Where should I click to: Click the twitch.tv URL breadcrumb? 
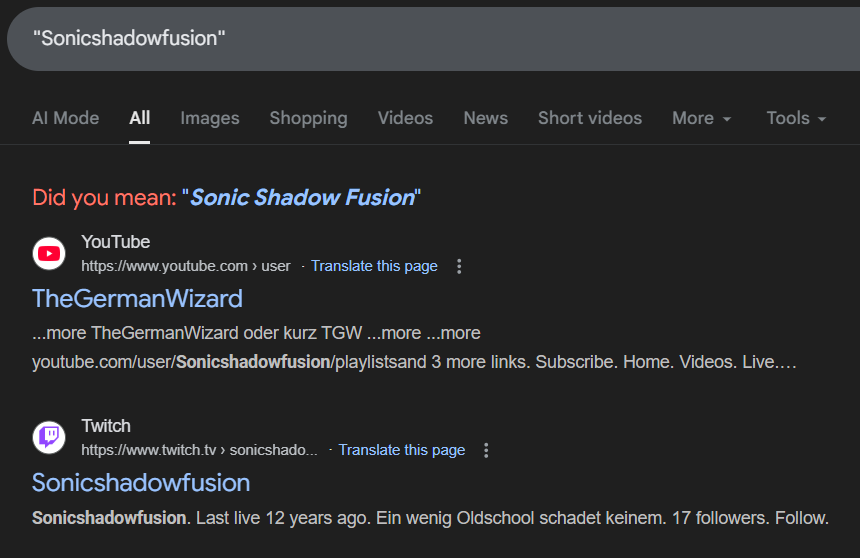(199, 450)
